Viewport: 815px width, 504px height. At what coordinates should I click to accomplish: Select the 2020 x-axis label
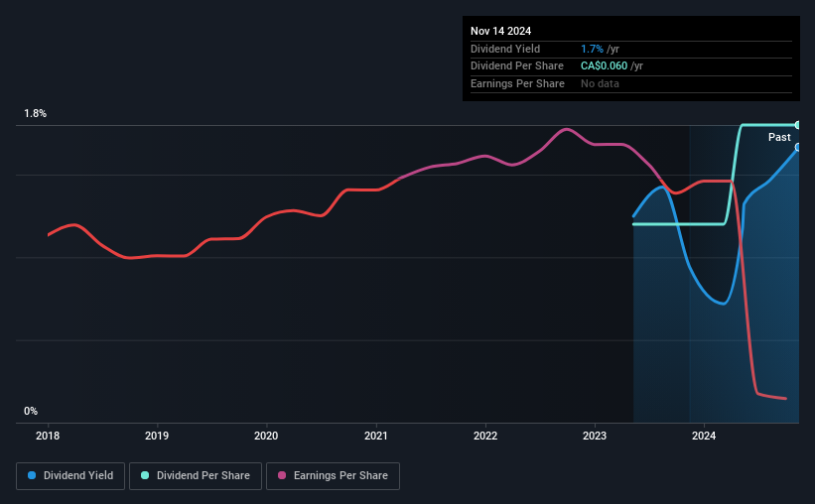266,436
